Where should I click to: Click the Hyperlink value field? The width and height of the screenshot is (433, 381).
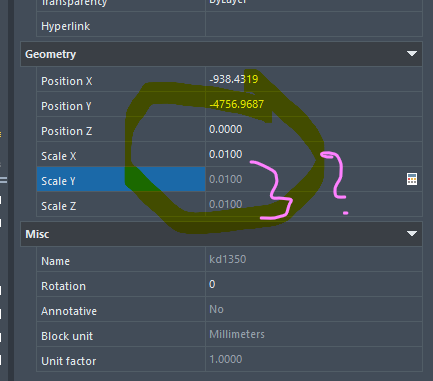314,24
